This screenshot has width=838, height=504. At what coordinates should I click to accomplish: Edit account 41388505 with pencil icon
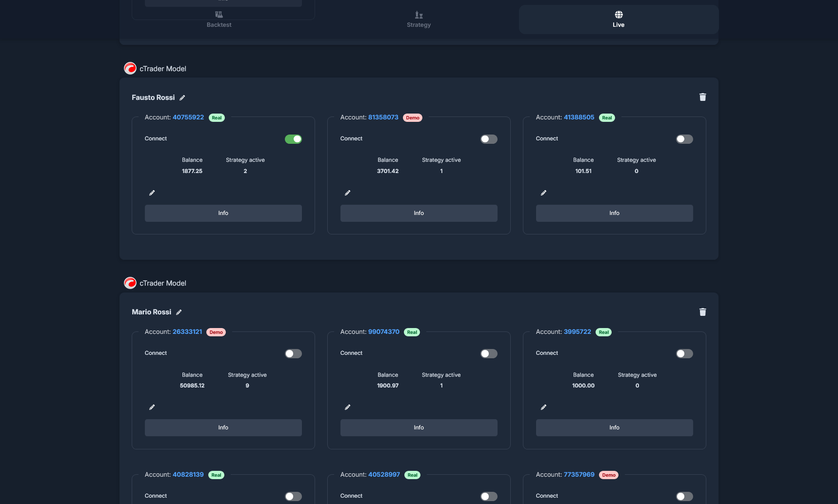pyautogui.click(x=543, y=193)
